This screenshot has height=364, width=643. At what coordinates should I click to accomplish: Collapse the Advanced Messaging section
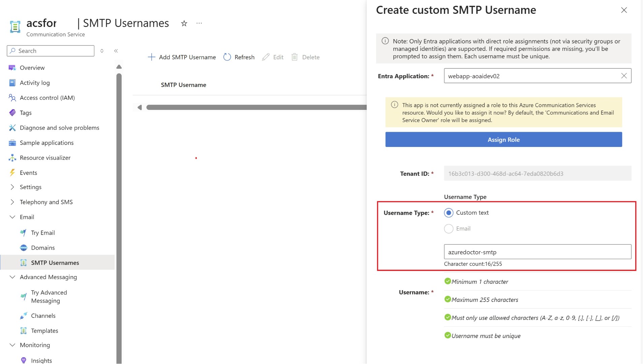point(12,277)
